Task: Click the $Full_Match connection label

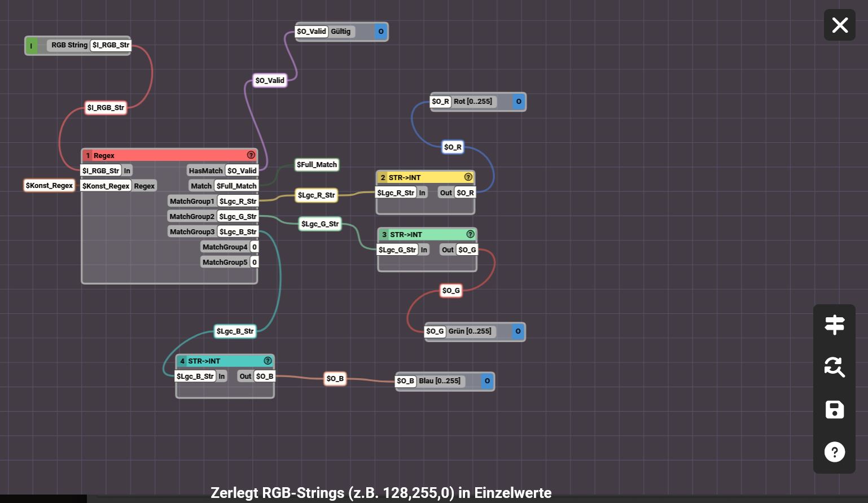Action: coord(317,165)
